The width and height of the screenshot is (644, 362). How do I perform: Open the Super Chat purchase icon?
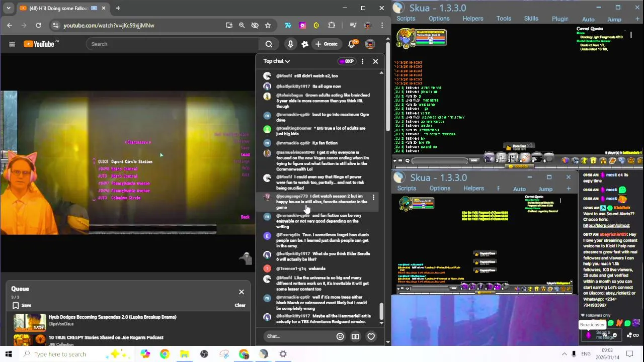point(355,336)
